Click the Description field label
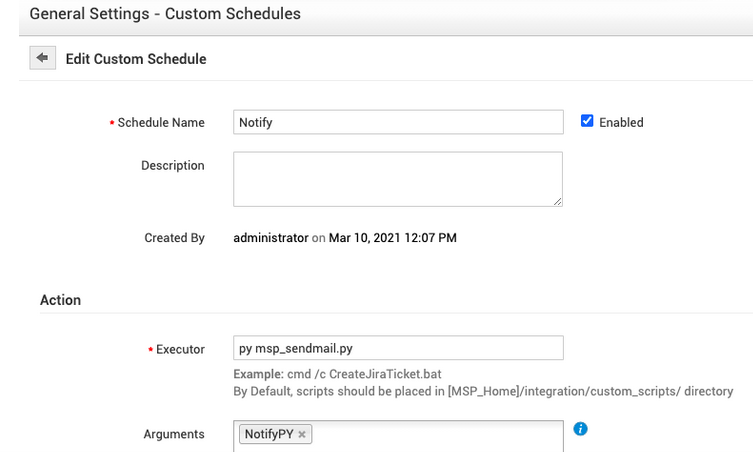 tap(172, 166)
